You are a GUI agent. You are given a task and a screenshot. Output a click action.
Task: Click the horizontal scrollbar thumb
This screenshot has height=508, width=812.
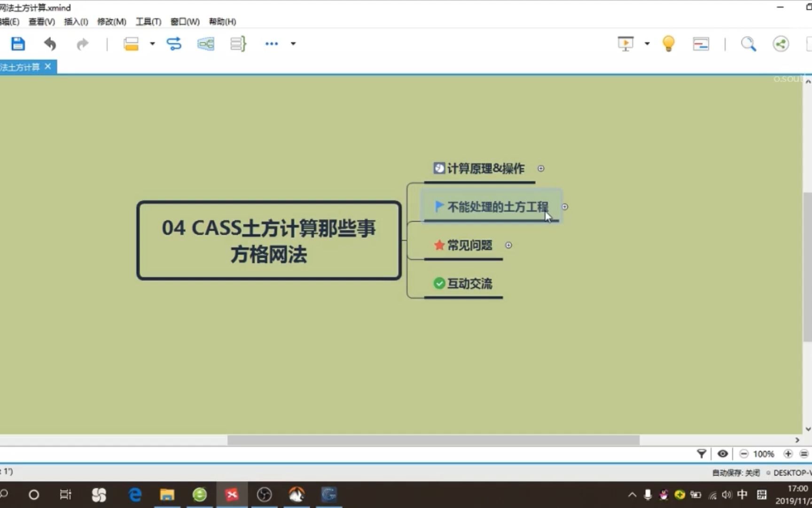click(433, 440)
